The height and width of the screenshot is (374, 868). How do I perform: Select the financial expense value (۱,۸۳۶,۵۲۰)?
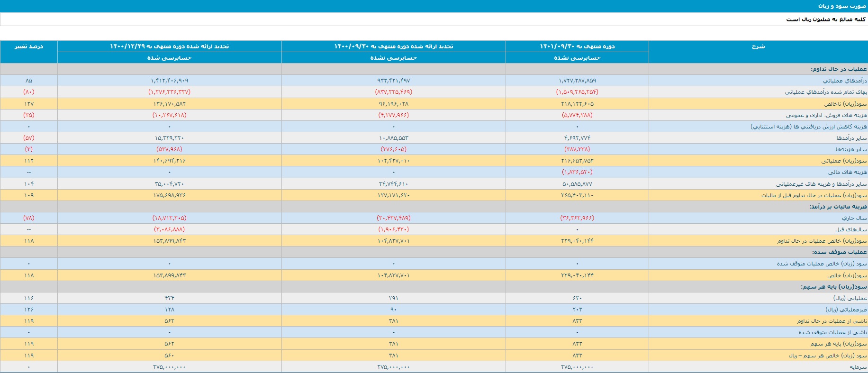577,173
